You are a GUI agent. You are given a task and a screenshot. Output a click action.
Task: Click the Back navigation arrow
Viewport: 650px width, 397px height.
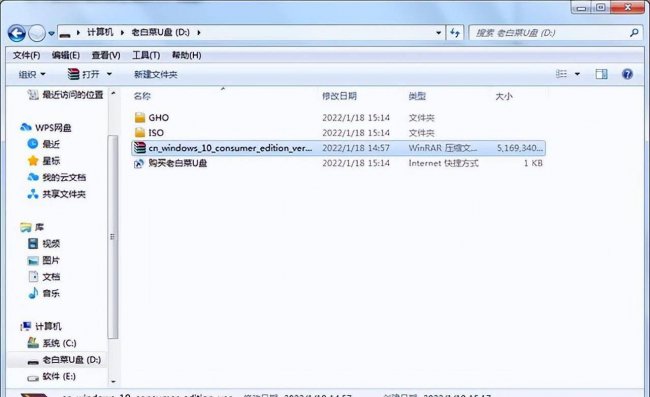[x=17, y=33]
